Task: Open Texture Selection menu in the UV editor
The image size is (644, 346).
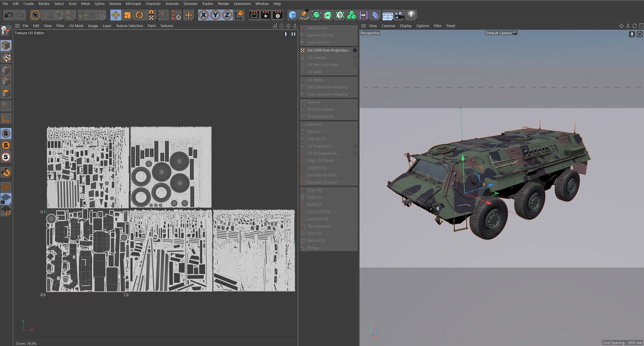Action: click(129, 26)
